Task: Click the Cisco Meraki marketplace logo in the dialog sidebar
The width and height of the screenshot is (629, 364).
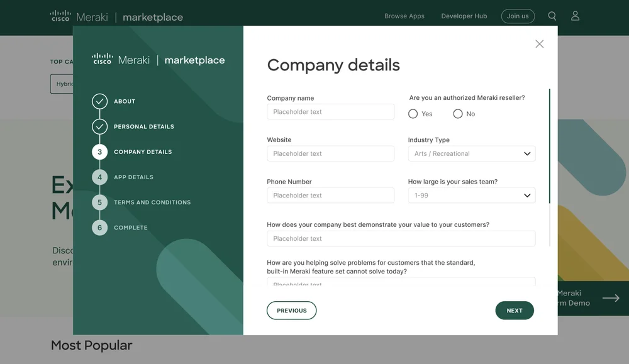Action: (158, 60)
